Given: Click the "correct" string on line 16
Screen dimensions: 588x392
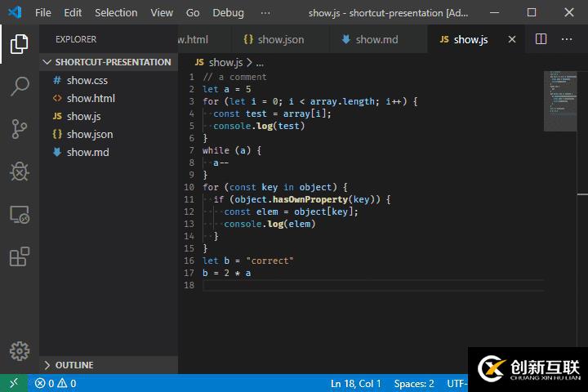Looking at the screenshot, I should click(270, 261).
